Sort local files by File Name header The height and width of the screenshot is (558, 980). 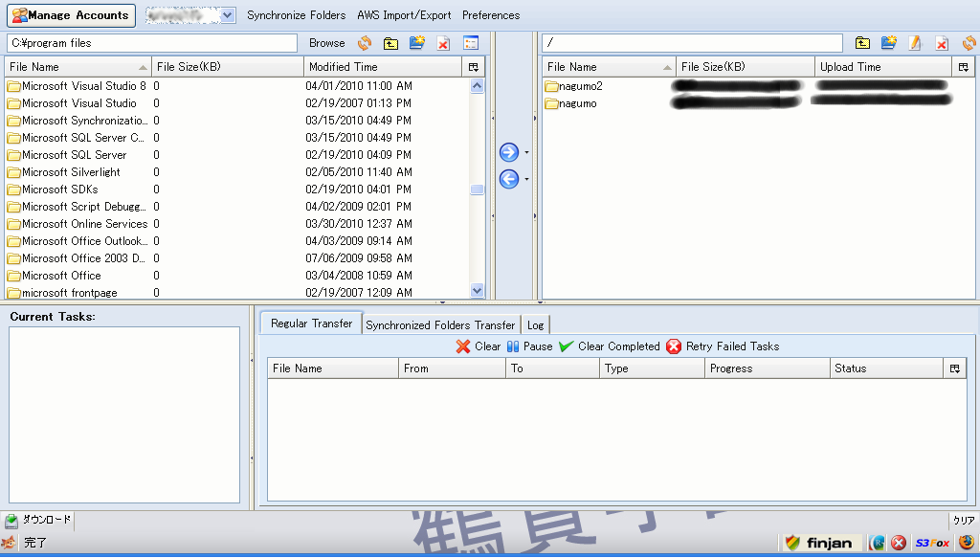[78, 67]
